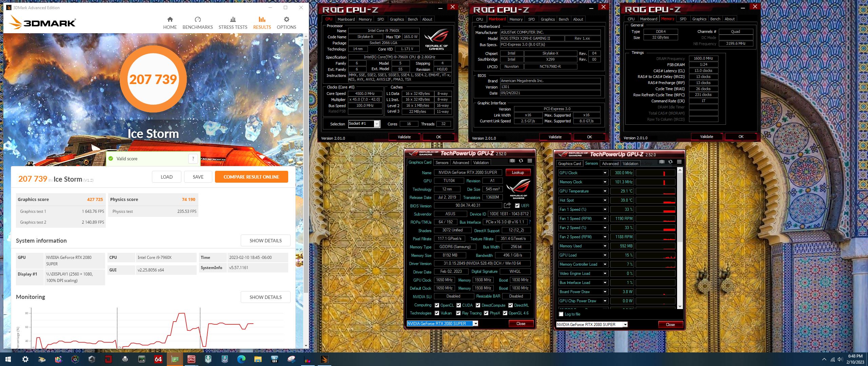Click screenshot camera icon in GPU-Z Sensors window
Image resolution: width=868 pixels, height=366 pixels.
click(x=662, y=162)
